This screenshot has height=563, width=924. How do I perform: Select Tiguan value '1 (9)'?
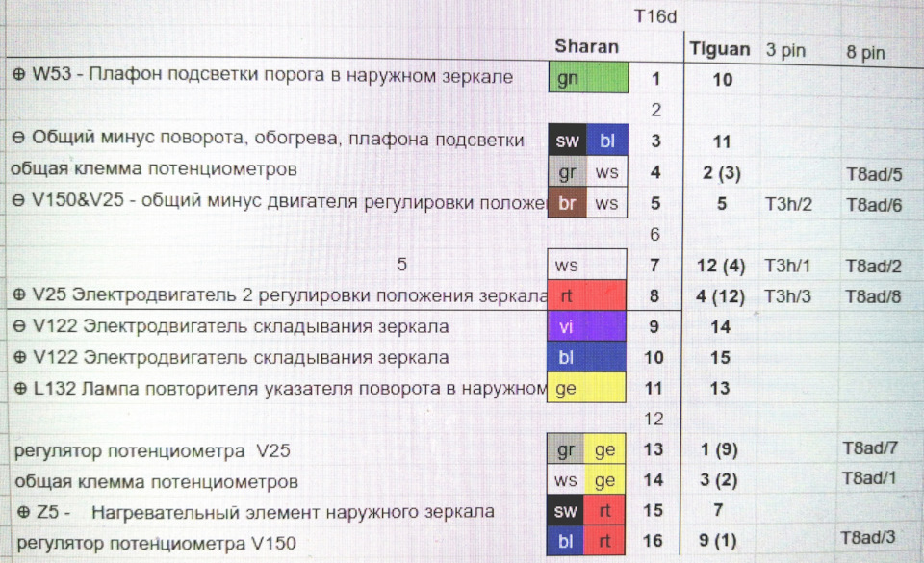[719, 450]
